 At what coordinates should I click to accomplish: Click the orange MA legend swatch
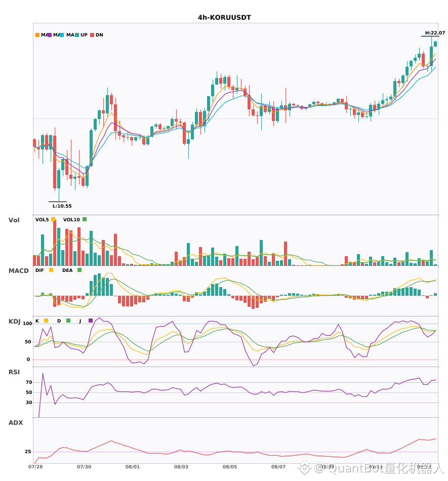click(x=37, y=35)
